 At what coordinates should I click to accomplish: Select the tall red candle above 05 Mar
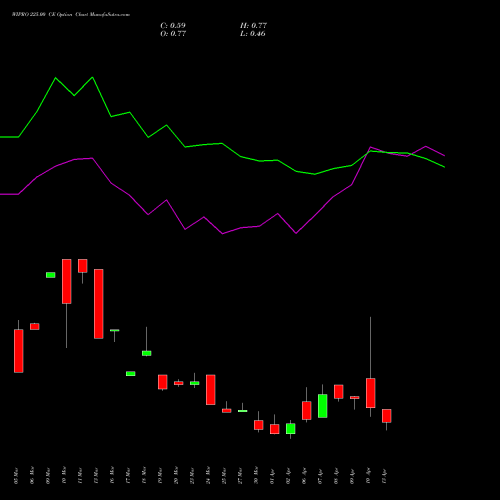[x=19, y=351]
